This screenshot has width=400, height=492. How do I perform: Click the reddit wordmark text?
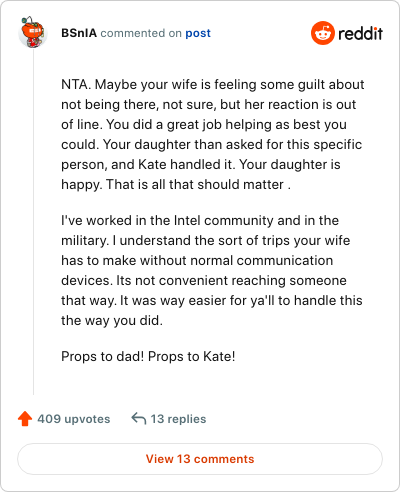click(361, 33)
